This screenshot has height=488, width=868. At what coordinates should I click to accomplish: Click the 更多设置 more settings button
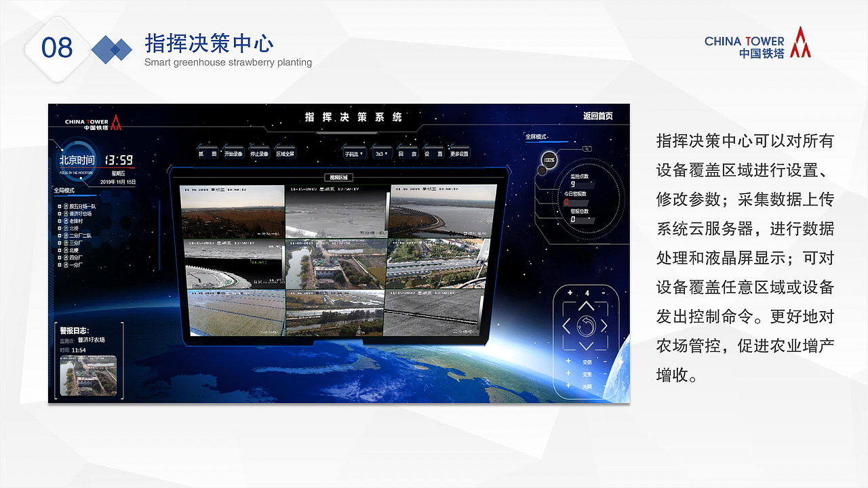[459, 154]
